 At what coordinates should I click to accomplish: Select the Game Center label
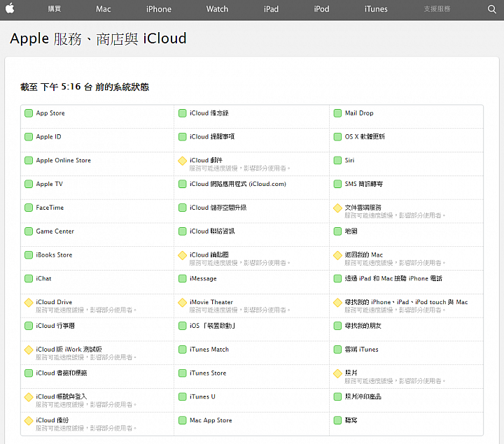(55, 231)
